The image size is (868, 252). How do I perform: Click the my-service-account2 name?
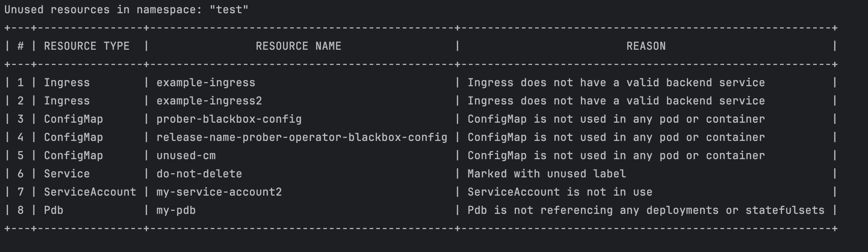219,192
